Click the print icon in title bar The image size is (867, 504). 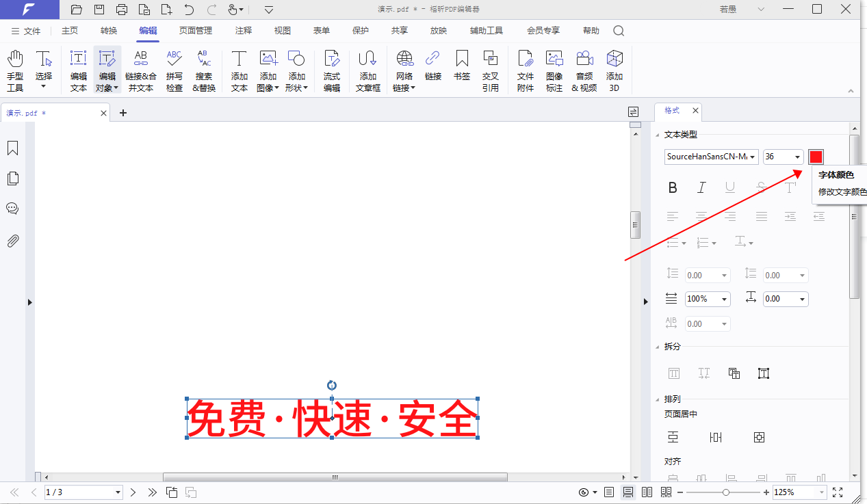122,10
